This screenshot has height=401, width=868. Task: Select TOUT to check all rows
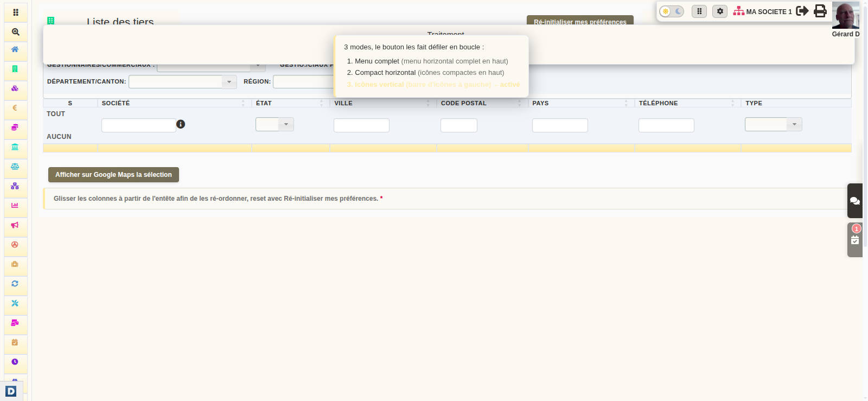pos(56,114)
